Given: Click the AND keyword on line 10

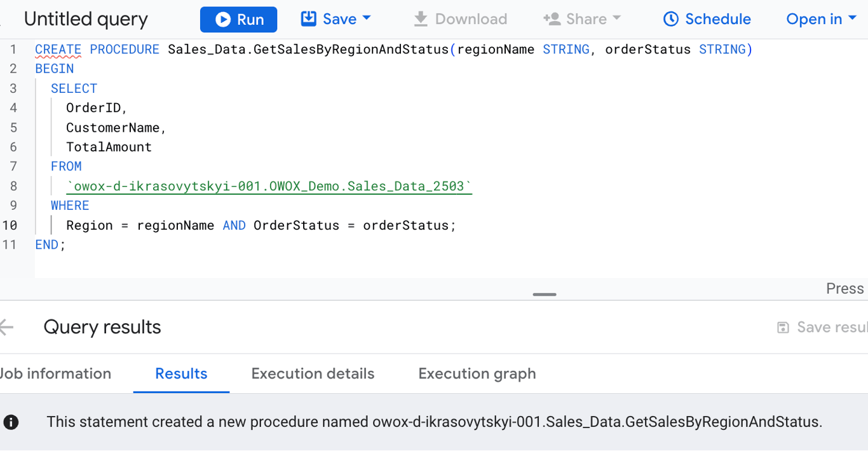Looking at the screenshot, I should [234, 225].
